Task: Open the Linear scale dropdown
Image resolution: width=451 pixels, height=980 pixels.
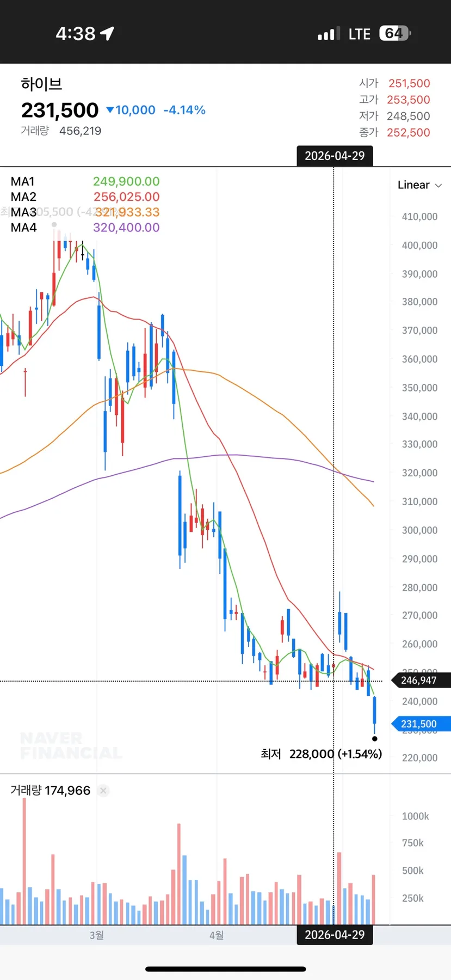Action: point(419,185)
